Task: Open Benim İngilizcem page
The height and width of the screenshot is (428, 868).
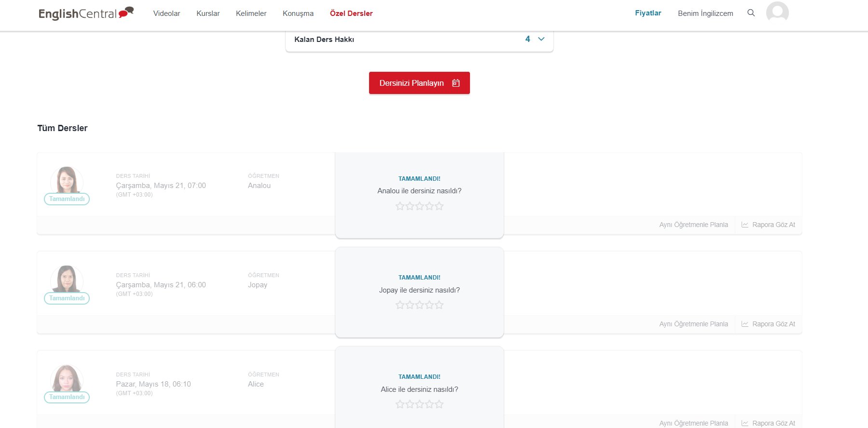Action: (x=705, y=13)
